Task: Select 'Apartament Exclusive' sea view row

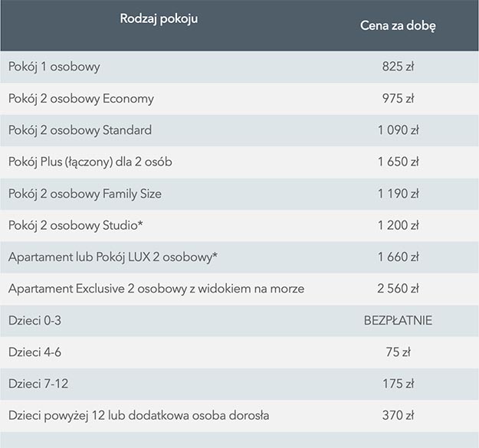Action: 239,289
